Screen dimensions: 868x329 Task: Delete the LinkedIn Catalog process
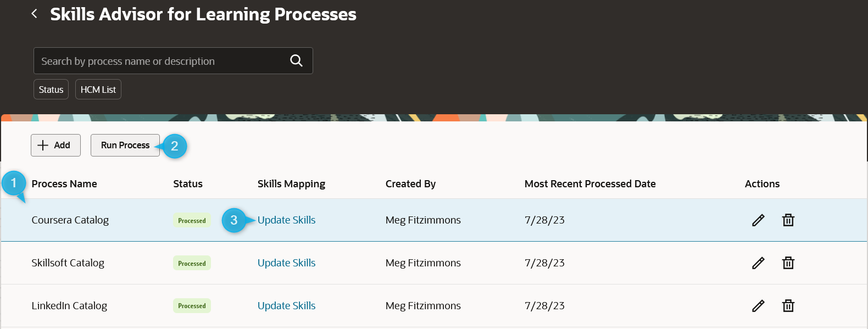tap(788, 306)
